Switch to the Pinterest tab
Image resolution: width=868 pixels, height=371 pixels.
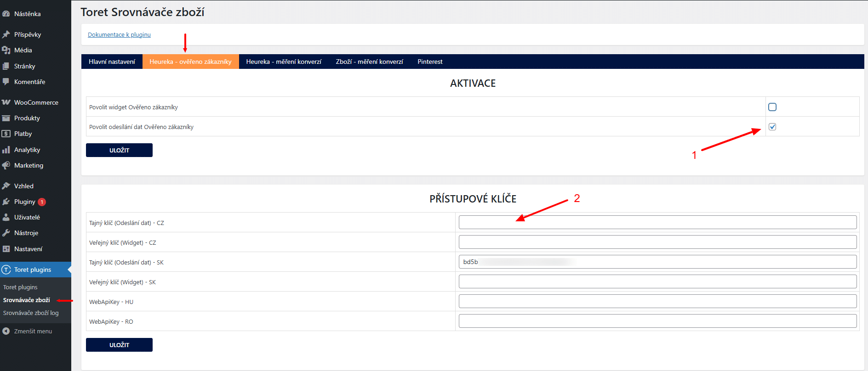[x=430, y=62]
